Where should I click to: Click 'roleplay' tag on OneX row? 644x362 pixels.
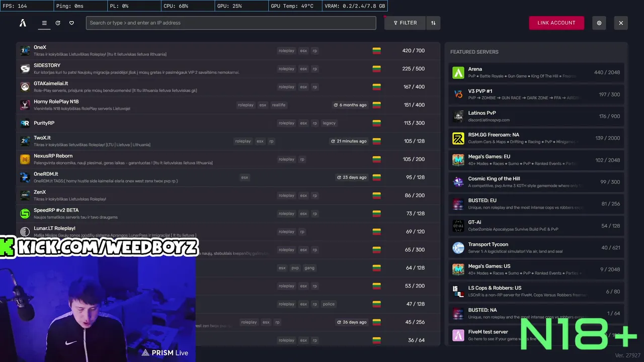286,51
